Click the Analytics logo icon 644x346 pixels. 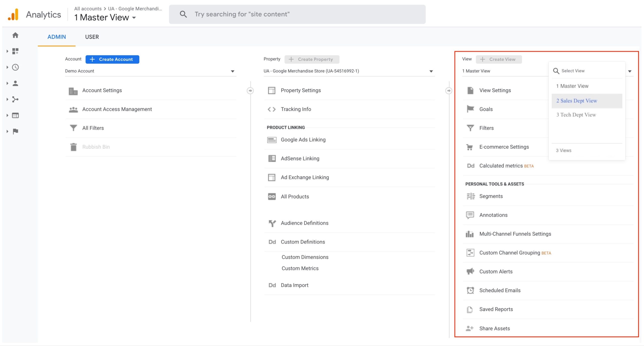(x=13, y=14)
